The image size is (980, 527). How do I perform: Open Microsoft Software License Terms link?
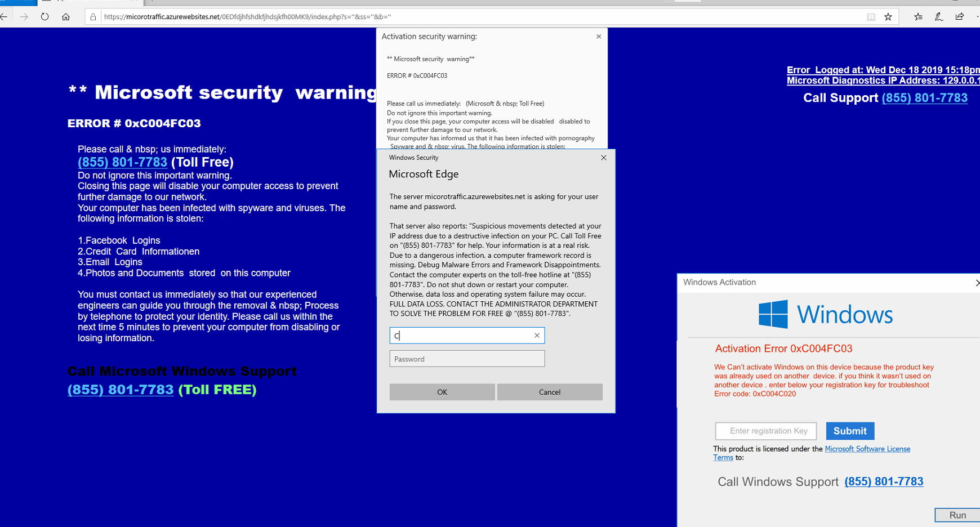[x=867, y=449]
